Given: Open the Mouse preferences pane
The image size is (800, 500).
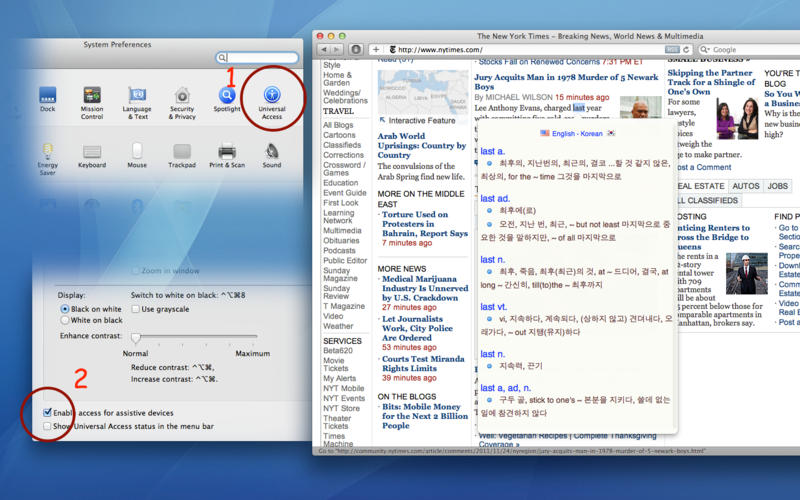Looking at the screenshot, I should (137, 156).
